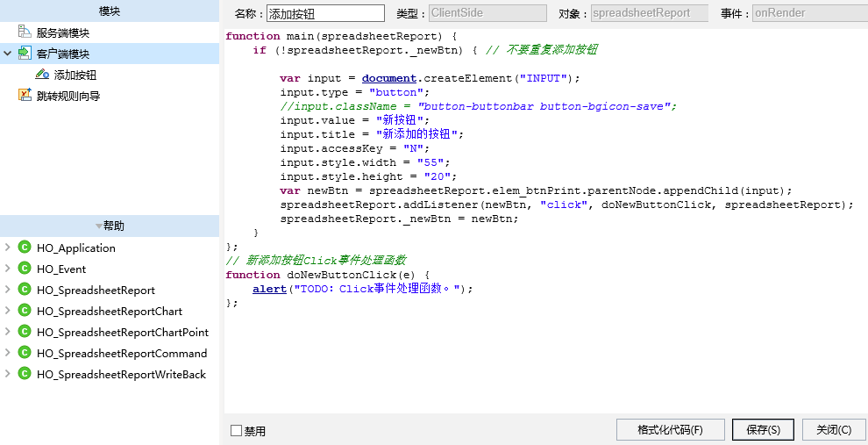Click the 事件 onRender field

pyautogui.click(x=810, y=13)
